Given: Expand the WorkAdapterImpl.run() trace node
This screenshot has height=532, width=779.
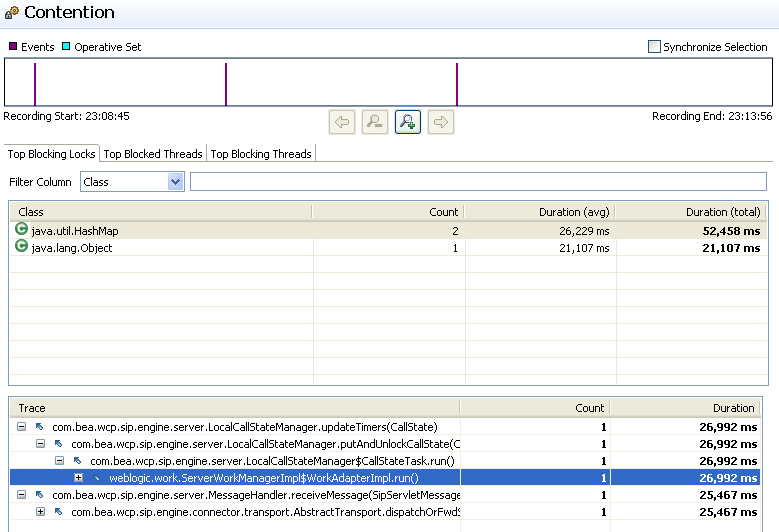Looking at the screenshot, I should pyautogui.click(x=79, y=478).
